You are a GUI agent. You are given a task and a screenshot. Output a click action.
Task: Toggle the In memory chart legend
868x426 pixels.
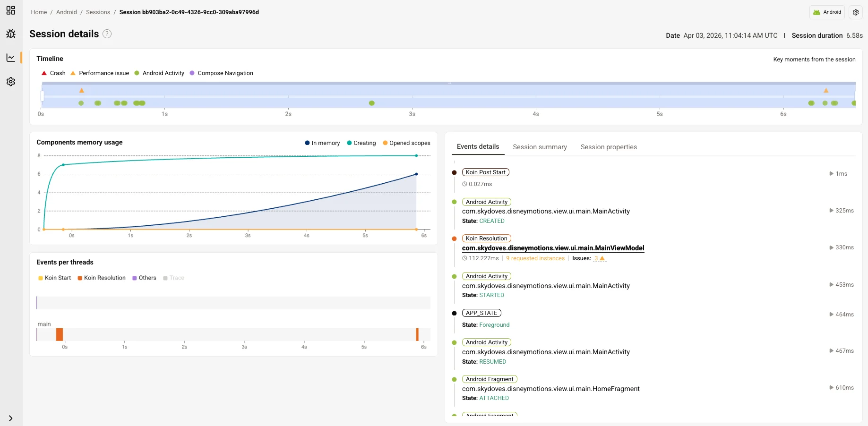(322, 143)
